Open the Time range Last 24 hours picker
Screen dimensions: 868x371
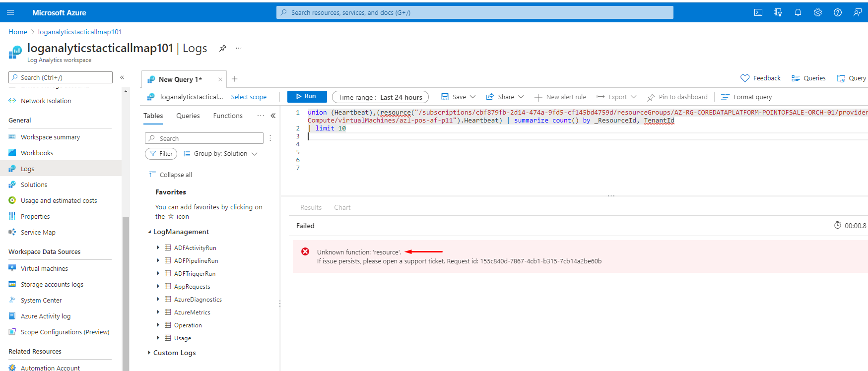pyautogui.click(x=380, y=97)
